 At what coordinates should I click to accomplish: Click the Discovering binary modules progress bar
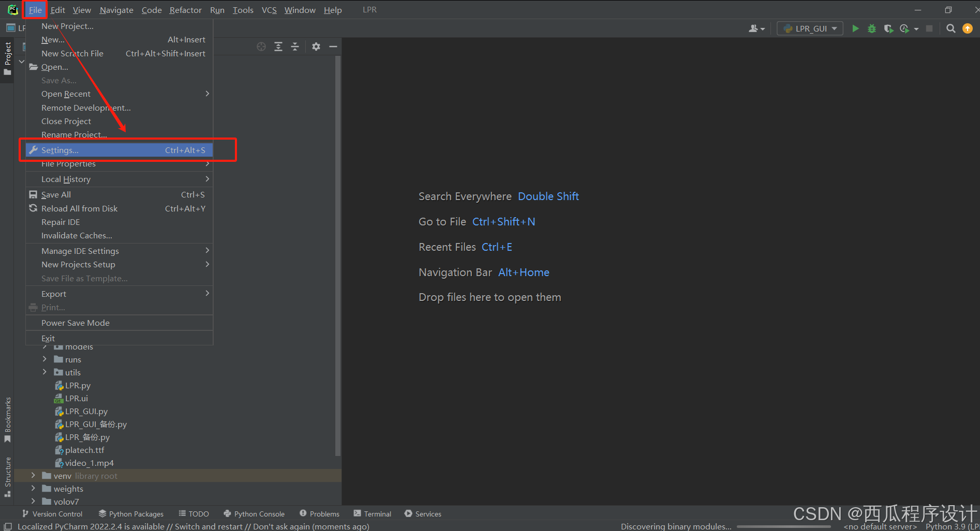coord(784,526)
